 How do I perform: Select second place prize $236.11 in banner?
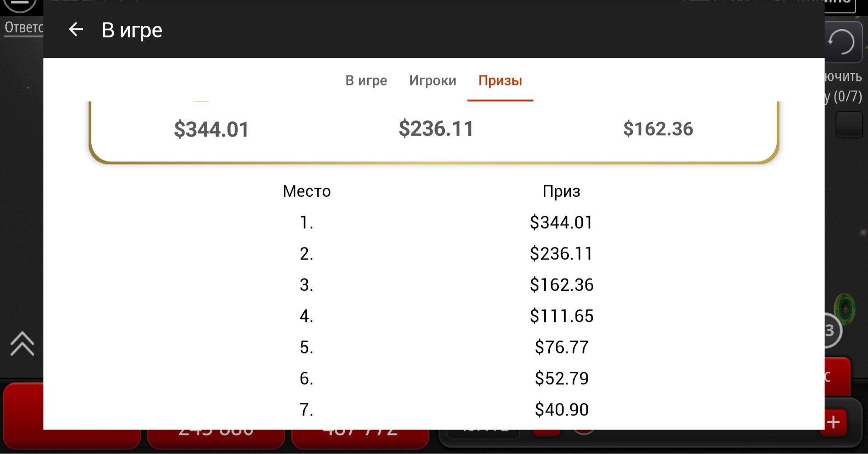point(436,128)
